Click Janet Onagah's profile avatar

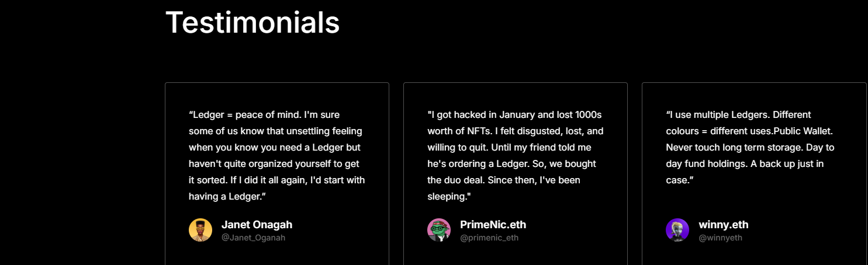[200, 230]
